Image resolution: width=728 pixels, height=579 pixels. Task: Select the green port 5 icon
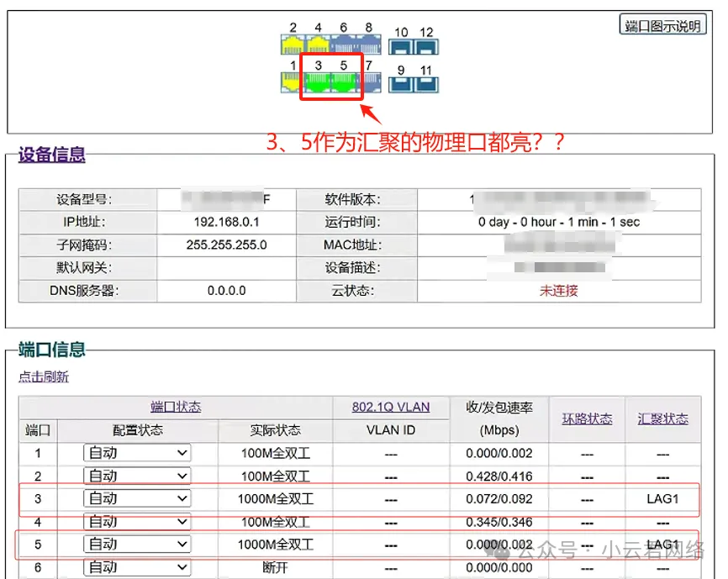tap(343, 82)
